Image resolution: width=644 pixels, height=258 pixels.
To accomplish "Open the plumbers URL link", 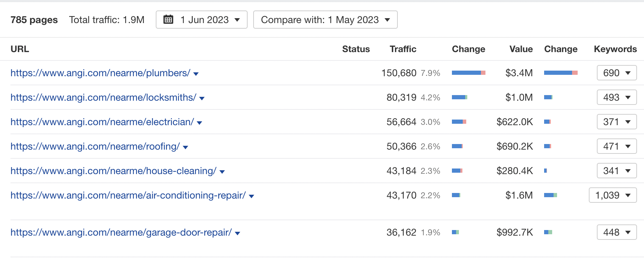I will click(100, 73).
